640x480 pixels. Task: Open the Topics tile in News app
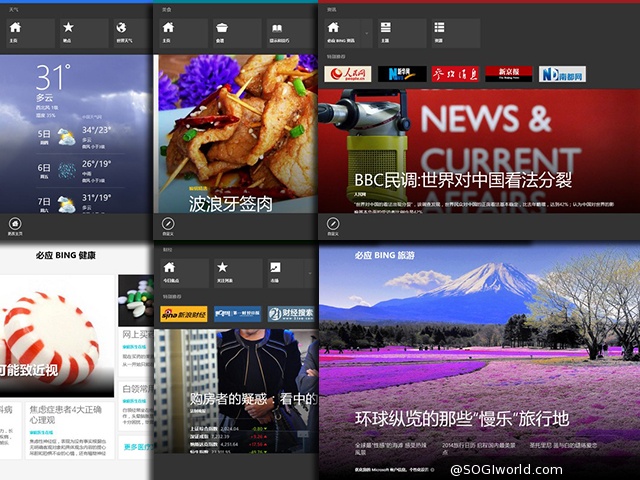pyautogui.click(x=402, y=33)
